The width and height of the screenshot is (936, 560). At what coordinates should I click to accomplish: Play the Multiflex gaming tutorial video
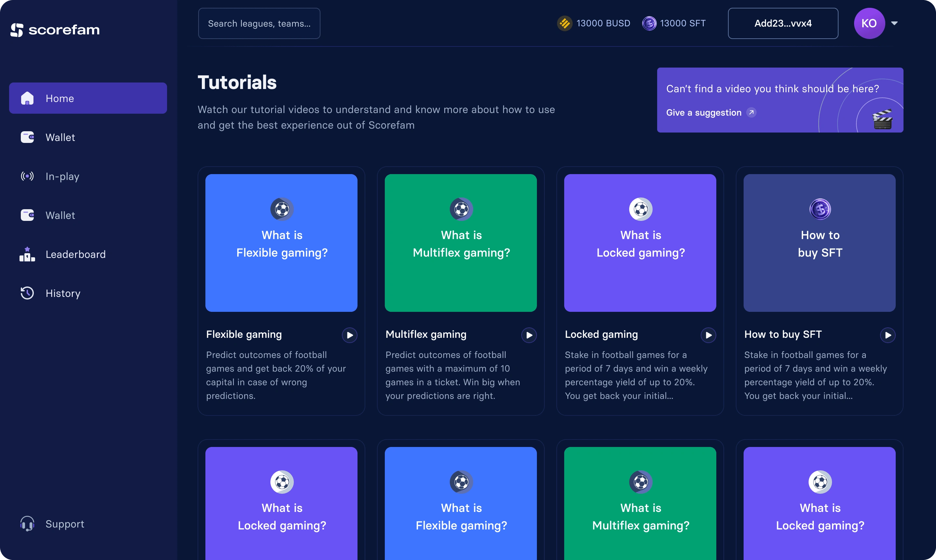click(529, 335)
